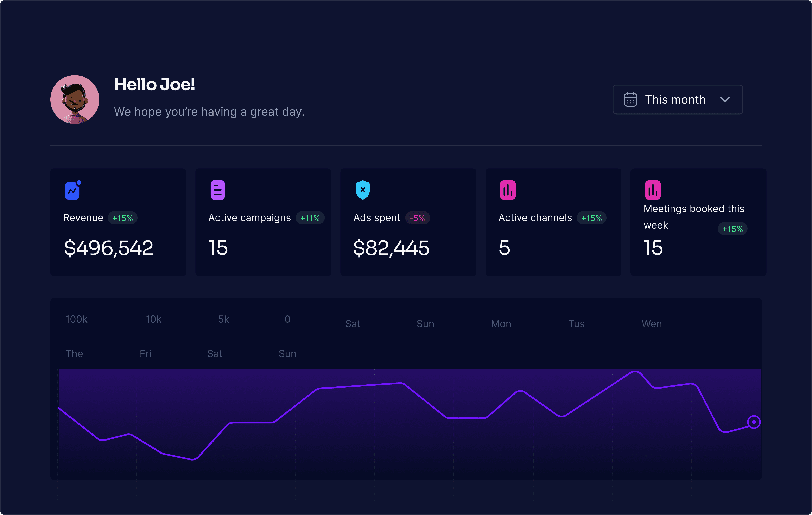Screen dimensions: 812x515
Task: Click the pink Active channels bar icon
Action: (x=508, y=190)
